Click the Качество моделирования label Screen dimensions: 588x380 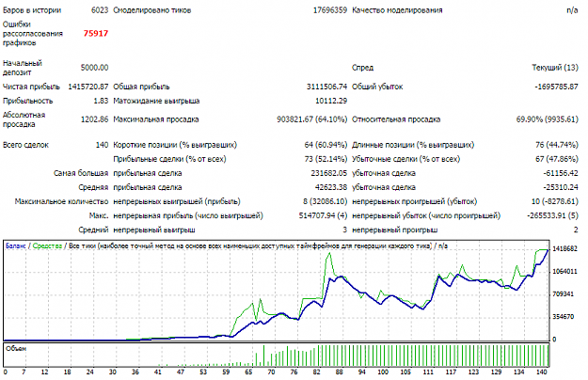click(397, 10)
